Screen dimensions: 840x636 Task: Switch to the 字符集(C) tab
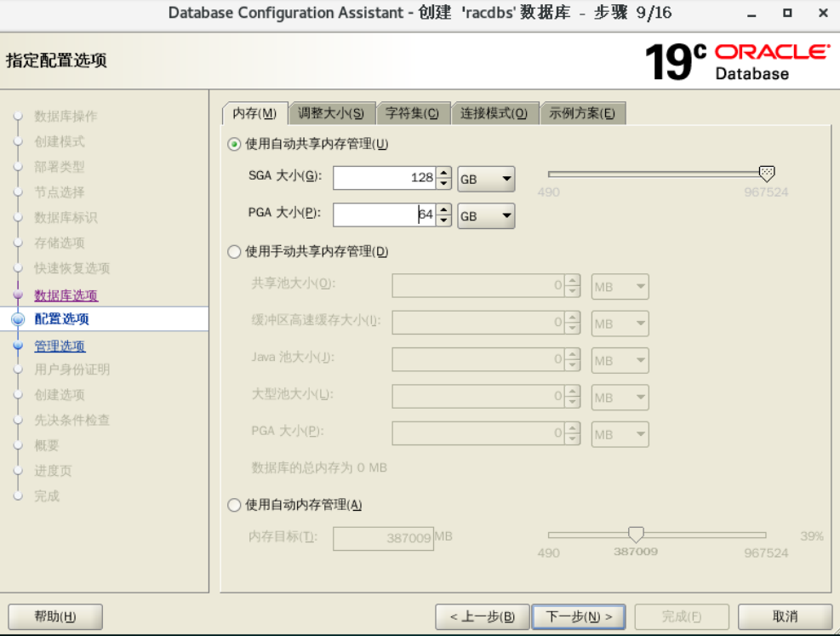pos(413,113)
